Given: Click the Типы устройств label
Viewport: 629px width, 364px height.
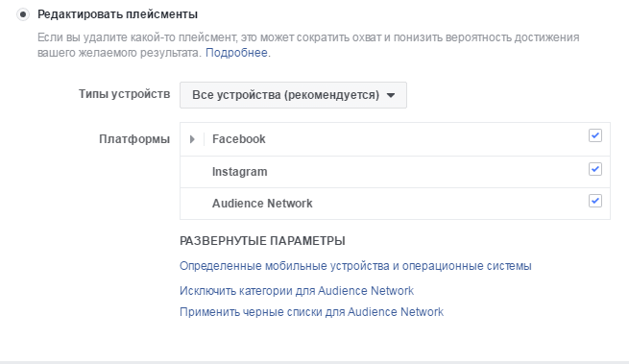Looking at the screenshot, I should [124, 94].
